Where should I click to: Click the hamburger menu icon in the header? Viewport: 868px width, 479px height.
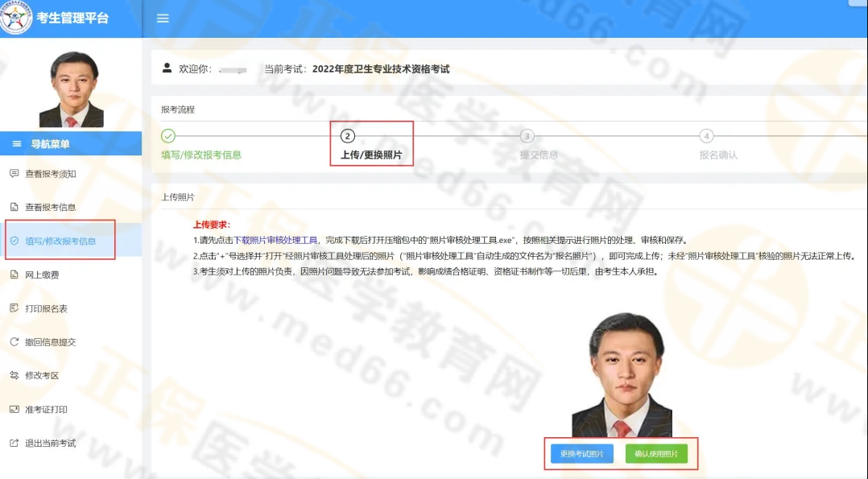tap(163, 18)
